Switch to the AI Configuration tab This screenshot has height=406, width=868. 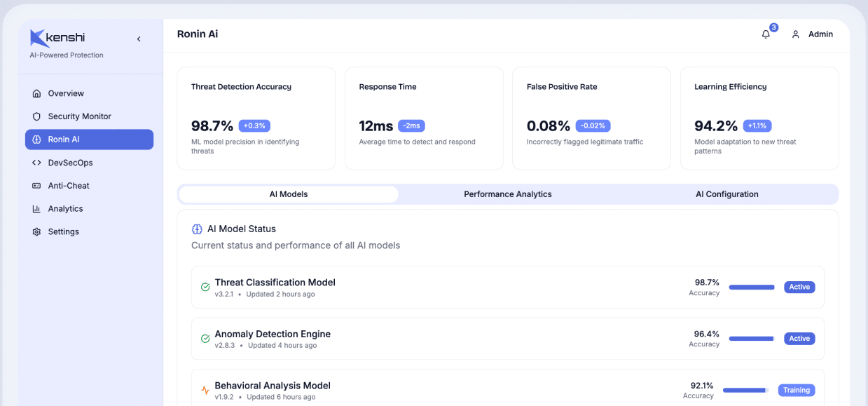pyautogui.click(x=726, y=194)
